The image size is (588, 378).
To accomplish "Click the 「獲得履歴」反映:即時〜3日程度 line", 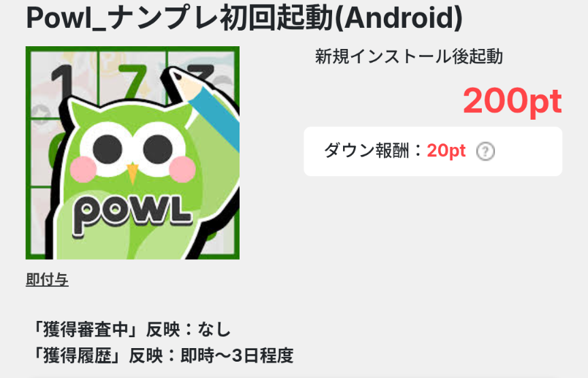I will [x=163, y=356].
